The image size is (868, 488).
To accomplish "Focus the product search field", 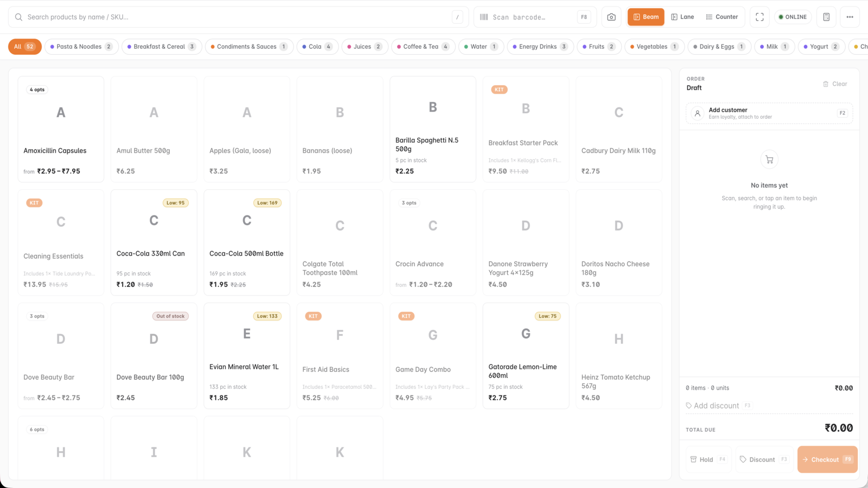I will tap(238, 17).
